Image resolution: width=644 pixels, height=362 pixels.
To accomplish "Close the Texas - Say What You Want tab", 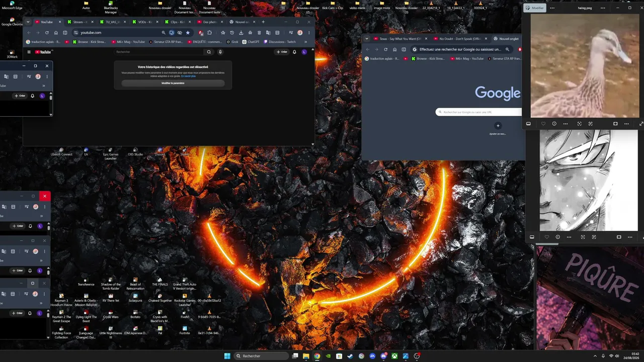I will tap(426, 39).
